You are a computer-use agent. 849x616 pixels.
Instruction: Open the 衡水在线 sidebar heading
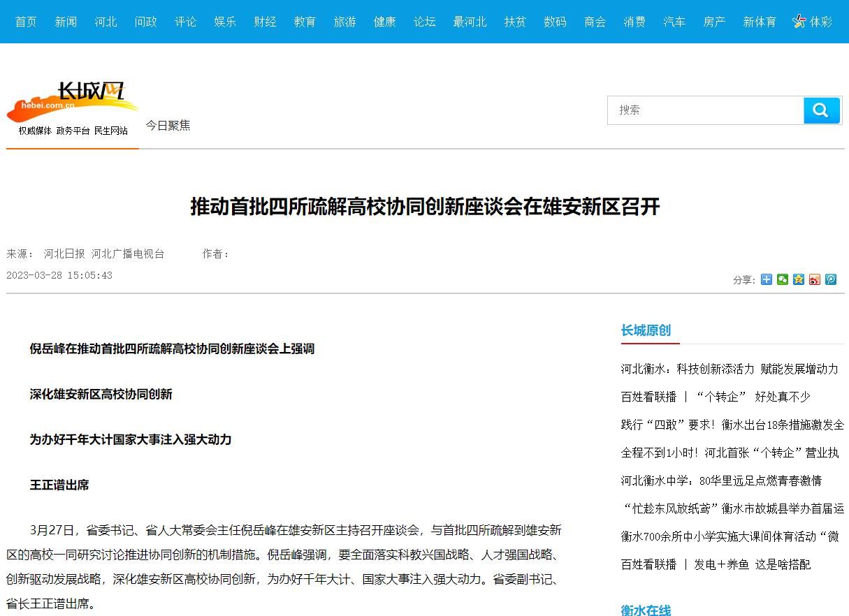tap(646, 610)
